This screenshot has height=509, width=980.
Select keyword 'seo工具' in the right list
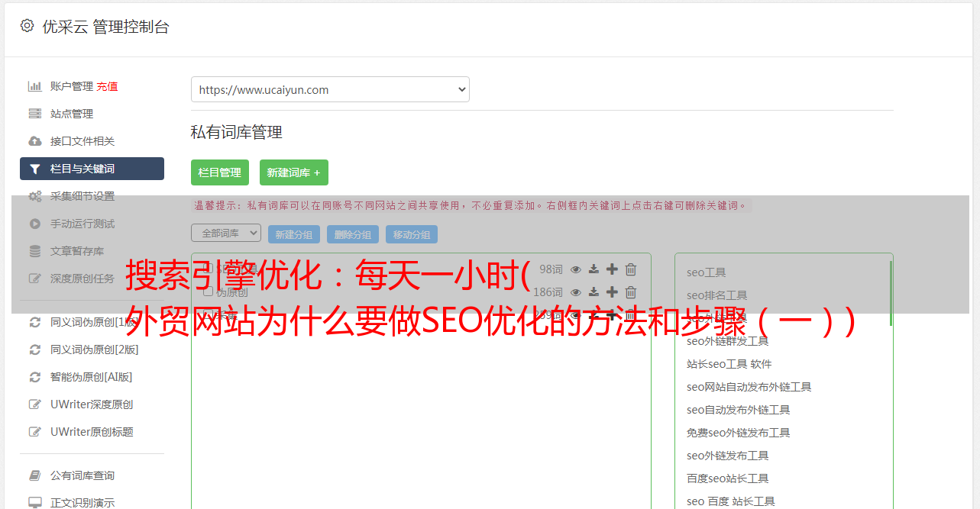point(707,272)
